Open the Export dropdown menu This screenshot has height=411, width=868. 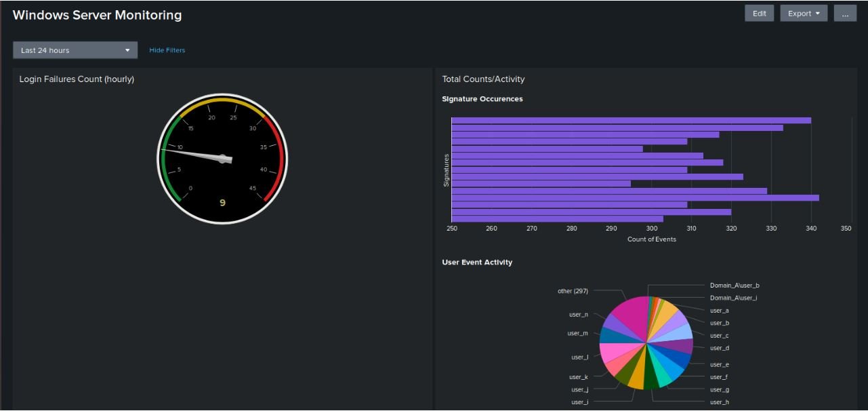[x=804, y=14]
